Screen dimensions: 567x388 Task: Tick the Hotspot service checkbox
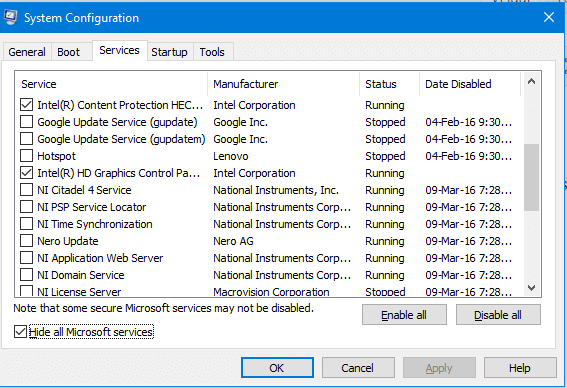[x=26, y=156]
